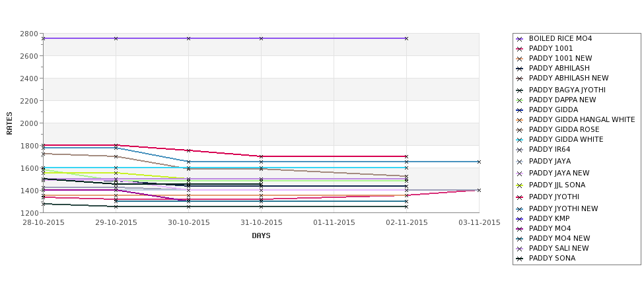Image resolution: width=644 pixels, height=283 pixels.
Task: Click the 02-11-2015 x-axis date label
Action: tap(406, 223)
